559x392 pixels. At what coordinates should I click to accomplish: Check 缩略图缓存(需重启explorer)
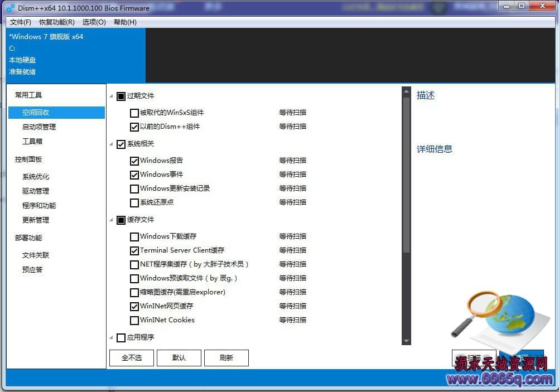134,293
